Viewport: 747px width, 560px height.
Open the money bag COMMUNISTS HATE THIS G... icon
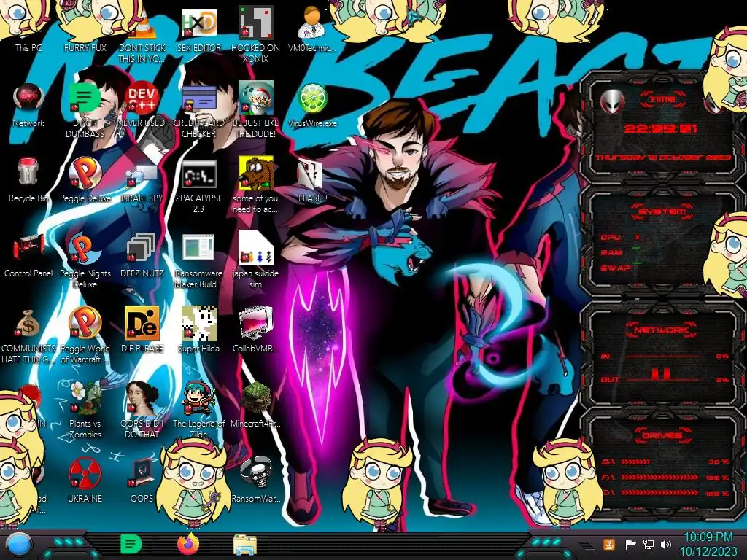(28, 335)
